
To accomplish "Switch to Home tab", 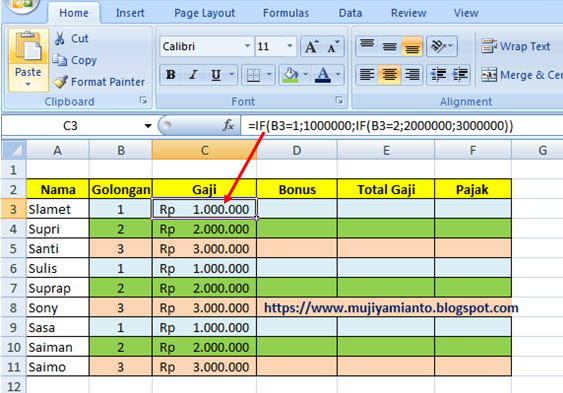I will (74, 13).
